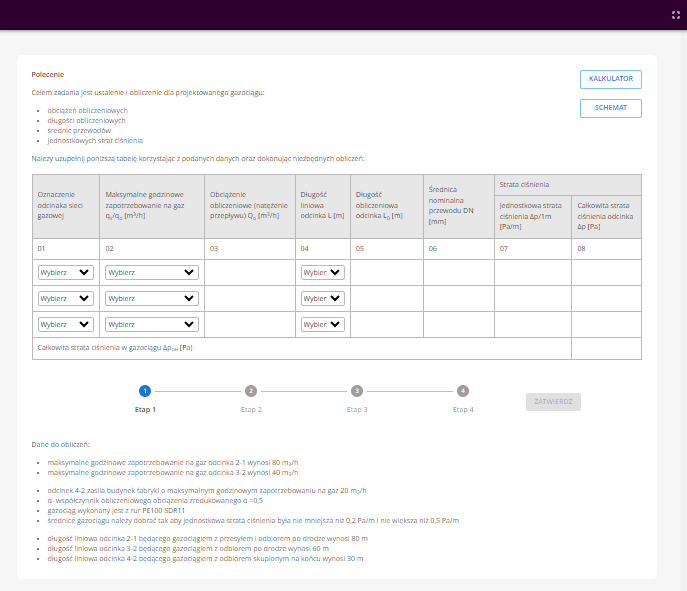The image size is (687, 591).
Task: Switch to Etap 2 step
Action: coord(251,392)
